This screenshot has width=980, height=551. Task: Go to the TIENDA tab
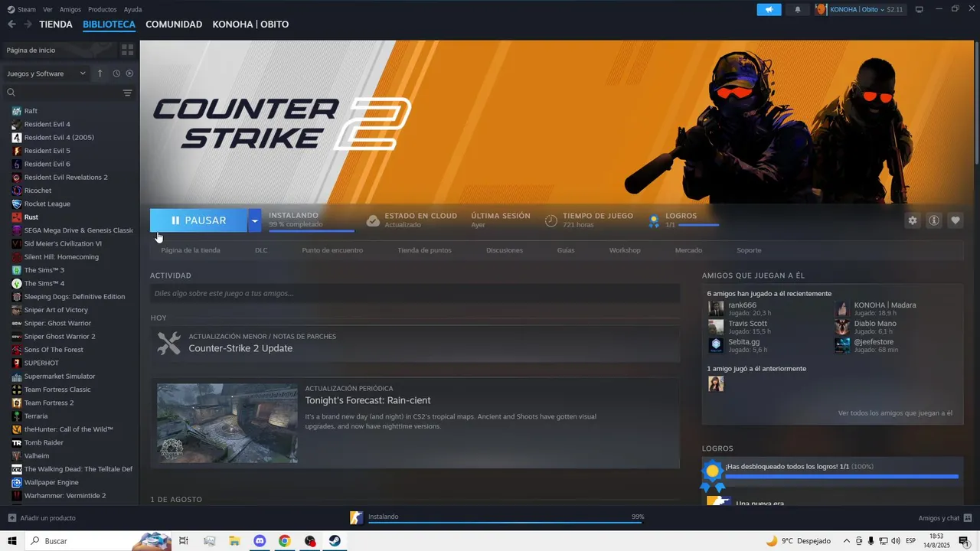click(x=56, y=24)
